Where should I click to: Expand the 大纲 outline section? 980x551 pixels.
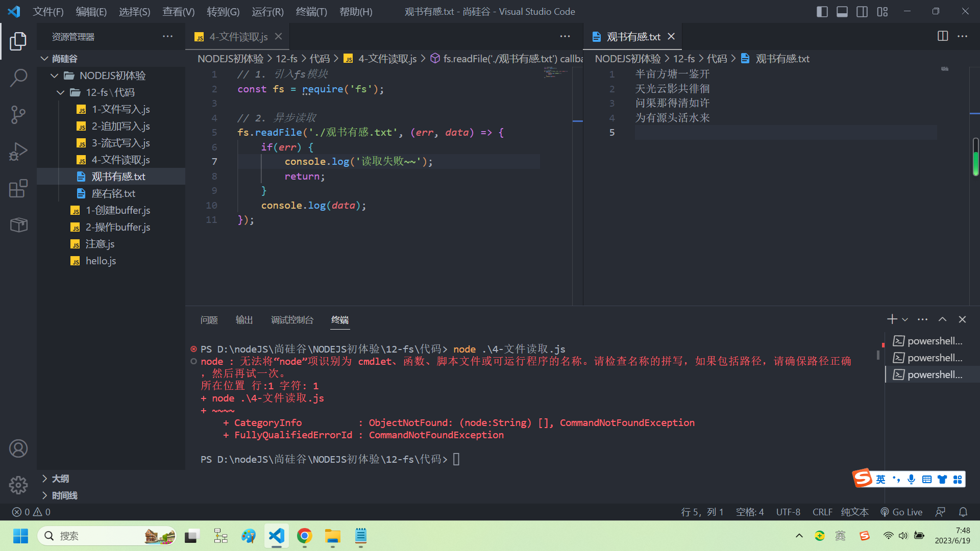(x=111, y=479)
